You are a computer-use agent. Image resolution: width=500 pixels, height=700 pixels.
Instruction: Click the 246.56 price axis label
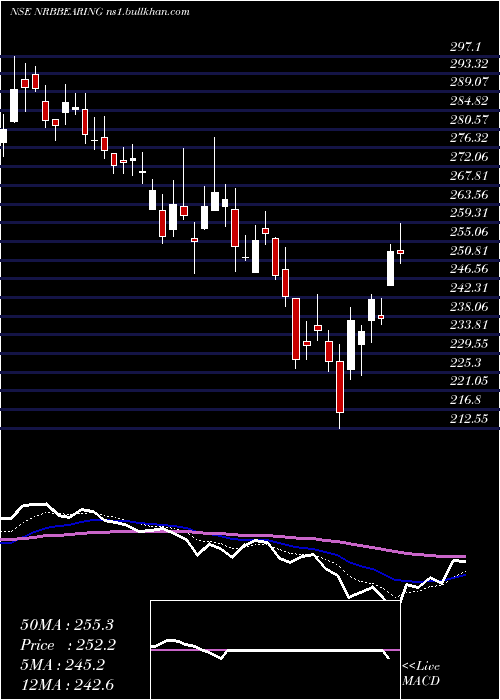pos(469,269)
